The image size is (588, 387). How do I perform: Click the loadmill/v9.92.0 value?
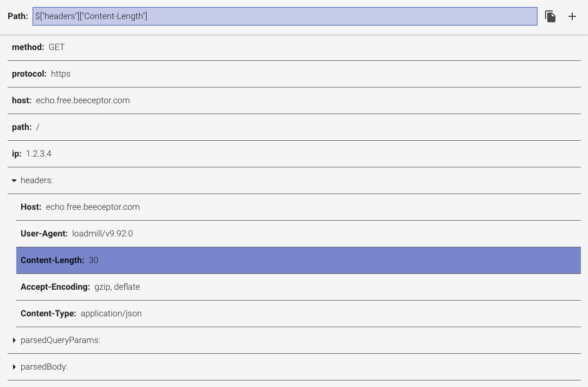tap(103, 234)
